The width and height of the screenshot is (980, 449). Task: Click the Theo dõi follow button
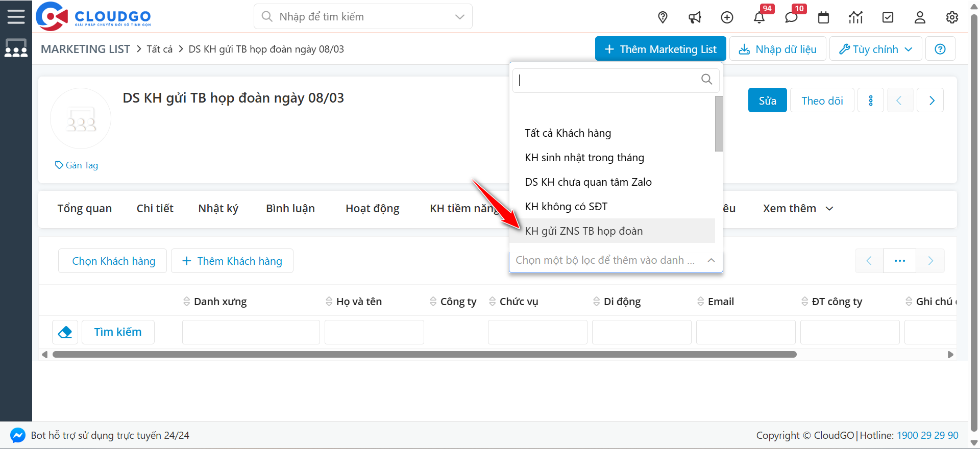click(822, 101)
